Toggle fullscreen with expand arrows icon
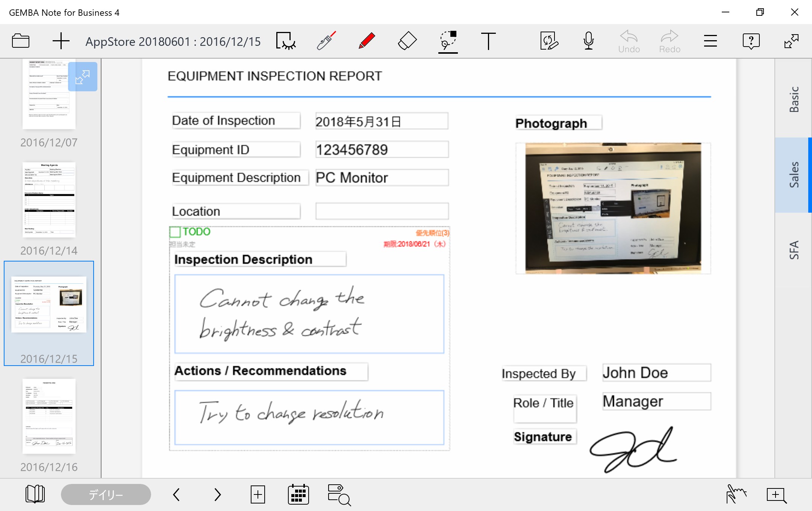The width and height of the screenshot is (812, 511). [x=791, y=41]
